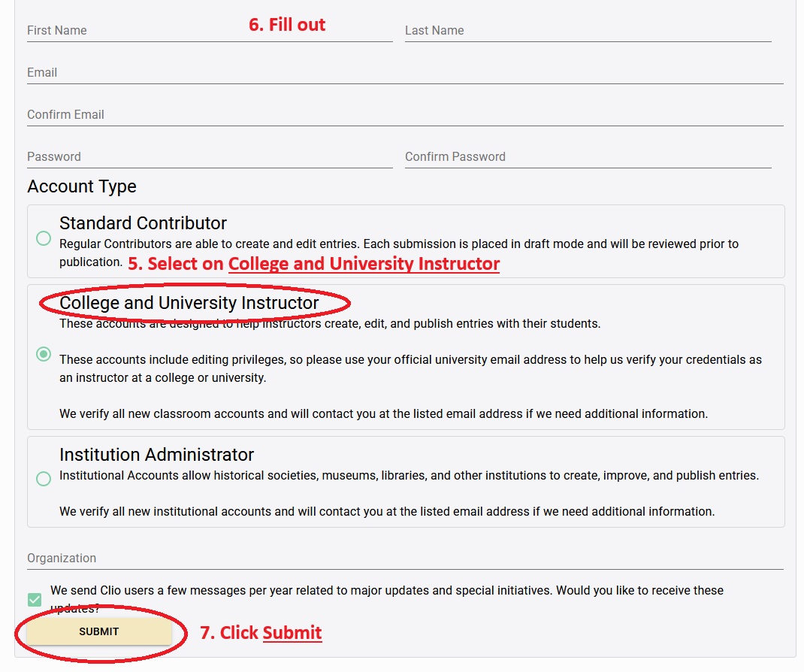Click the Institution Administrator heading text

[156, 455]
